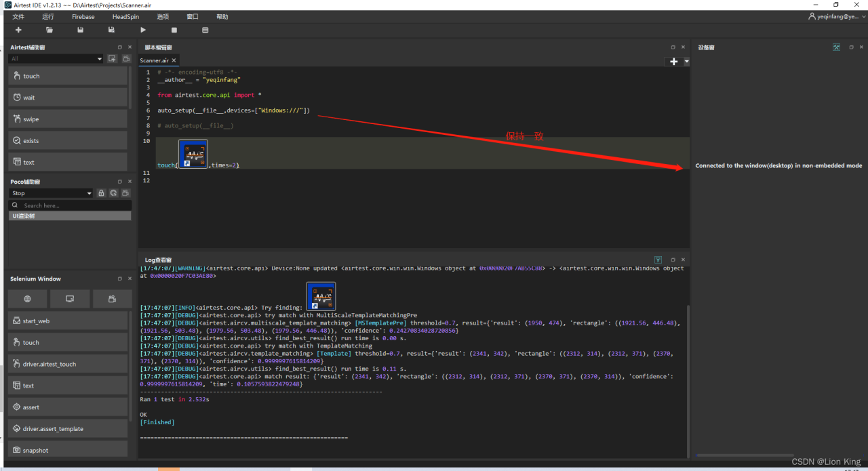The height and width of the screenshot is (471, 868).
Task: Open the 选项 menu
Action: click(x=163, y=16)
